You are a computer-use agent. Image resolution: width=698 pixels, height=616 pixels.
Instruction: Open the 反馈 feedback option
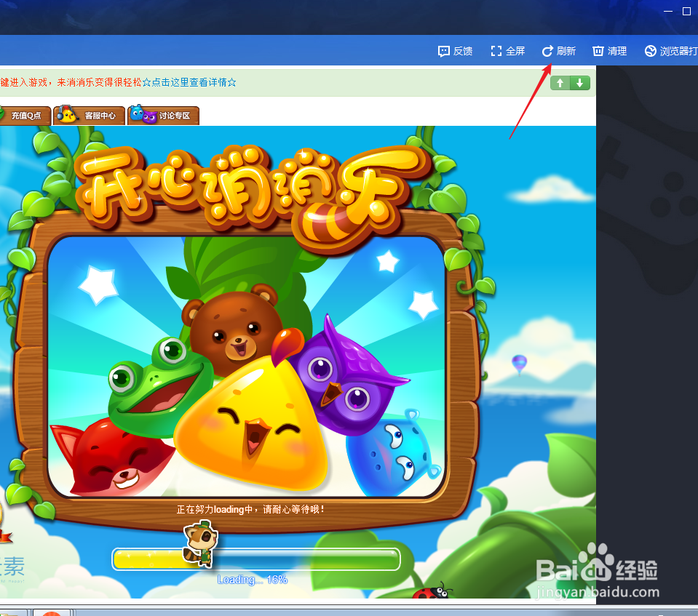pyautogui.click(x=455, y=51)
